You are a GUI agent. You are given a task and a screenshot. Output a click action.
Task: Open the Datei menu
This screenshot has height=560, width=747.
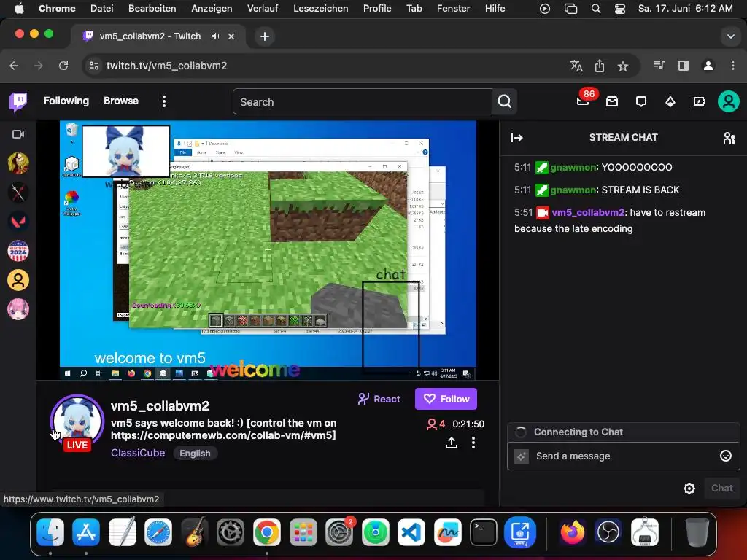point(102,9)
